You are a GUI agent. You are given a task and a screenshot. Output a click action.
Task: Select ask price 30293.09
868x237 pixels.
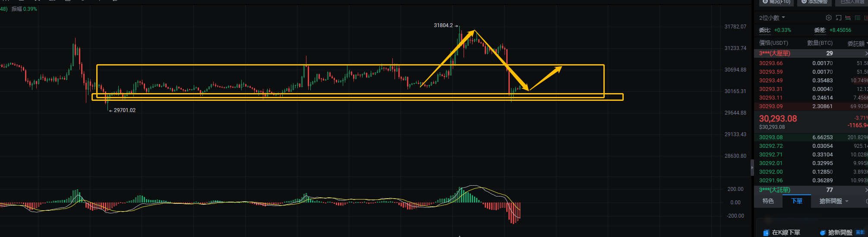[771, 106]
